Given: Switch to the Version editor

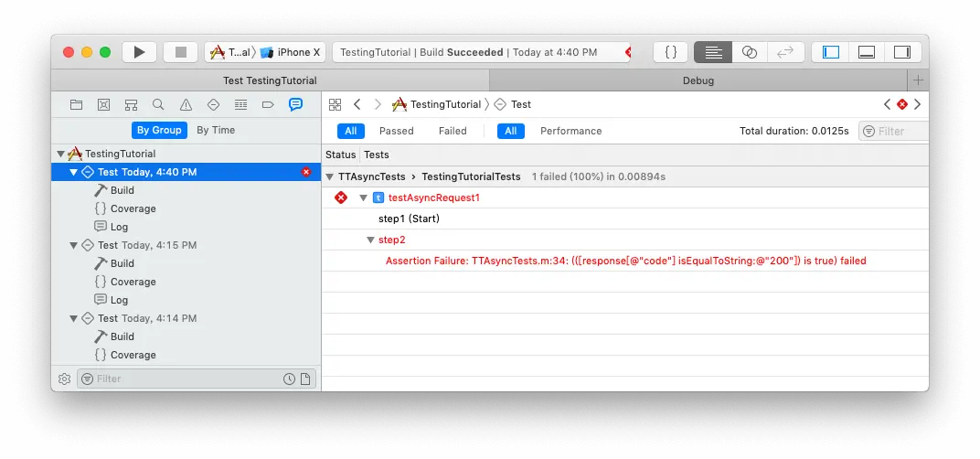Looking at the screenshot, I should pyautogui.click(x=785, y=52).
